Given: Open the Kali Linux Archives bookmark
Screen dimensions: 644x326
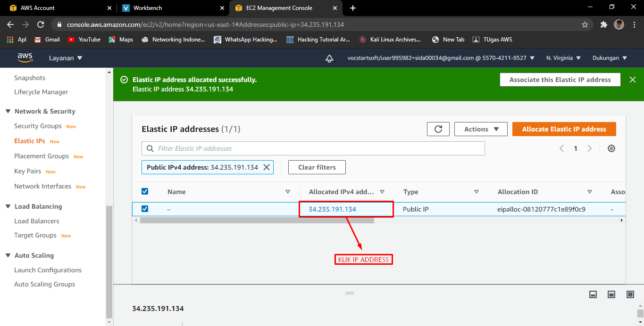Looking at the screenshot, I should (x=390, y=40).
